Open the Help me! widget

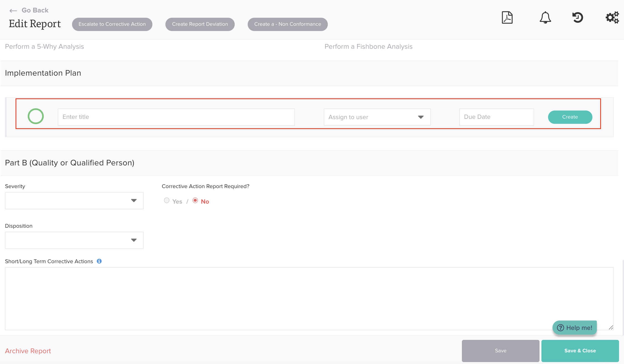[575, 328]
